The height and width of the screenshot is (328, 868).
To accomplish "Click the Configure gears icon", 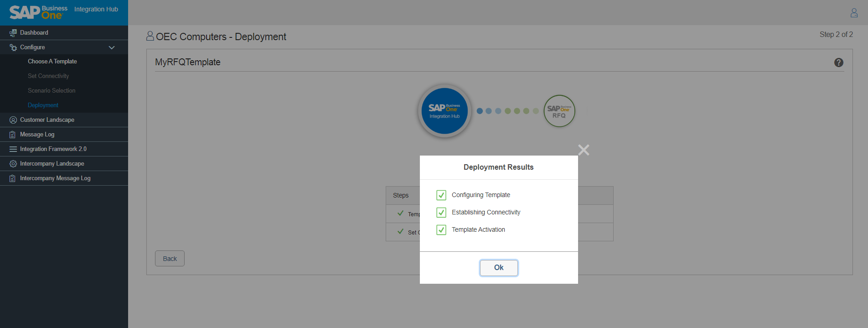I will point(13,47).
